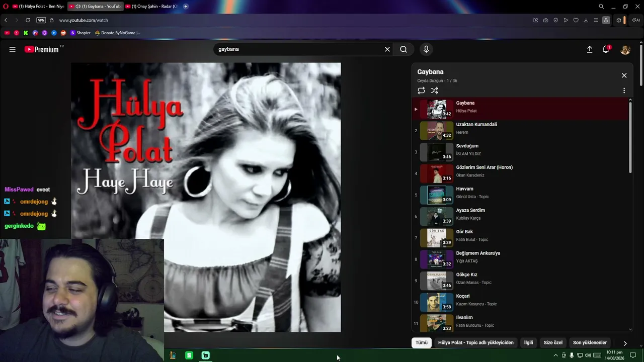Toggle loop playlist for Gaybana mix
Screen dimensions: 644x362
[x=421, y=90]
